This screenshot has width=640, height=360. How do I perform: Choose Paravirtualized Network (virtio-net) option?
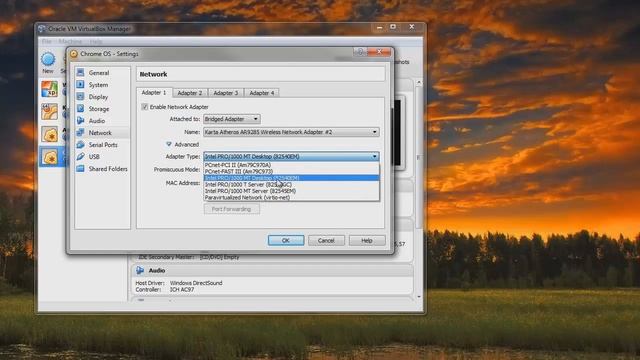(x=291, y=198)
